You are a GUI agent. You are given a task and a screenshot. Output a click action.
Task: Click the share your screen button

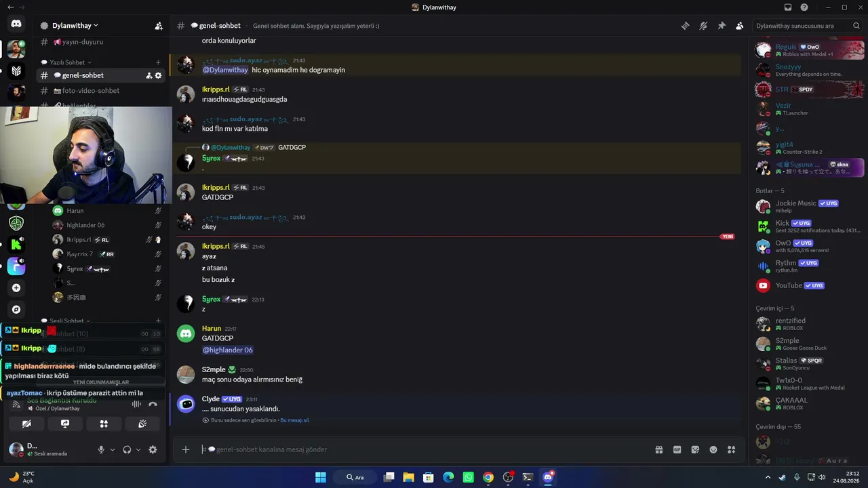point(65,424)
